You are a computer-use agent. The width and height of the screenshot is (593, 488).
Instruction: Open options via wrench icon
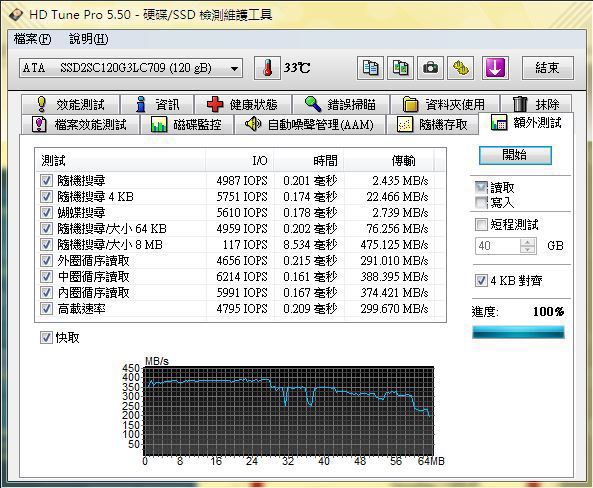point(460,68)
